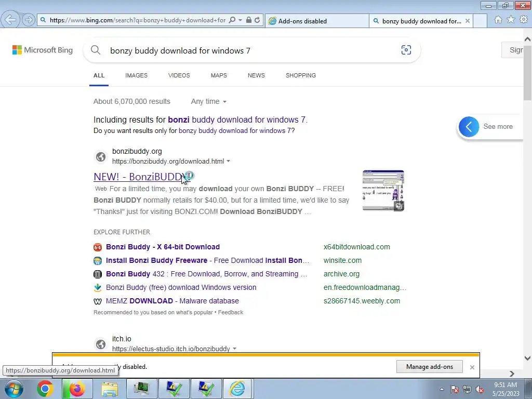This screenshot has width=532, height=399.
Task: Click the Feedback link under recommendations
Action: click(x=231, y=312)
